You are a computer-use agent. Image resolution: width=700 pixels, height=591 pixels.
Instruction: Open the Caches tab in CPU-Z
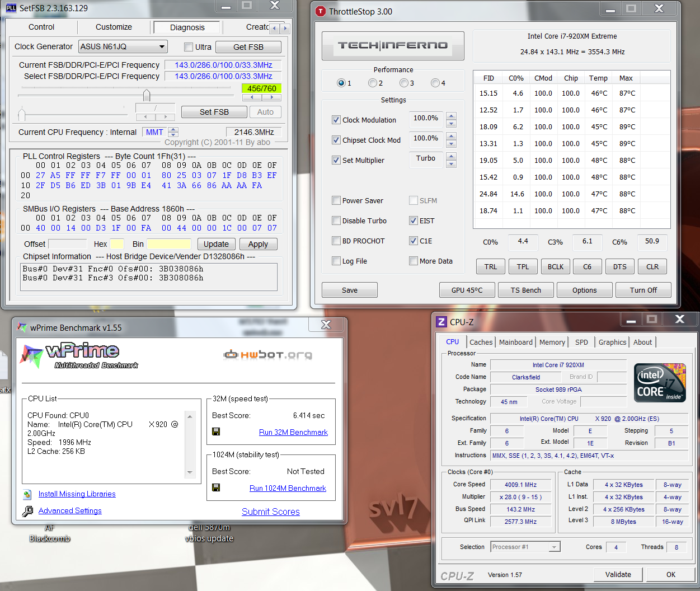pos(481,342)
